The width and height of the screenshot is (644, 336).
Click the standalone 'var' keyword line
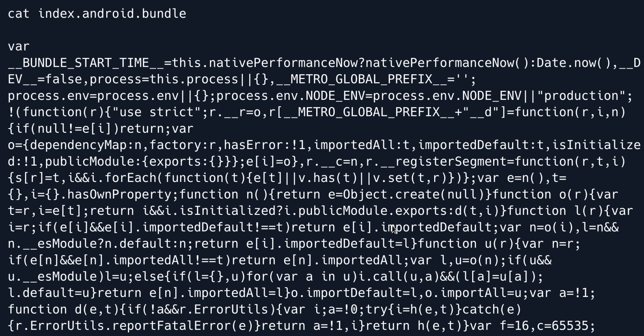(19, 46)
